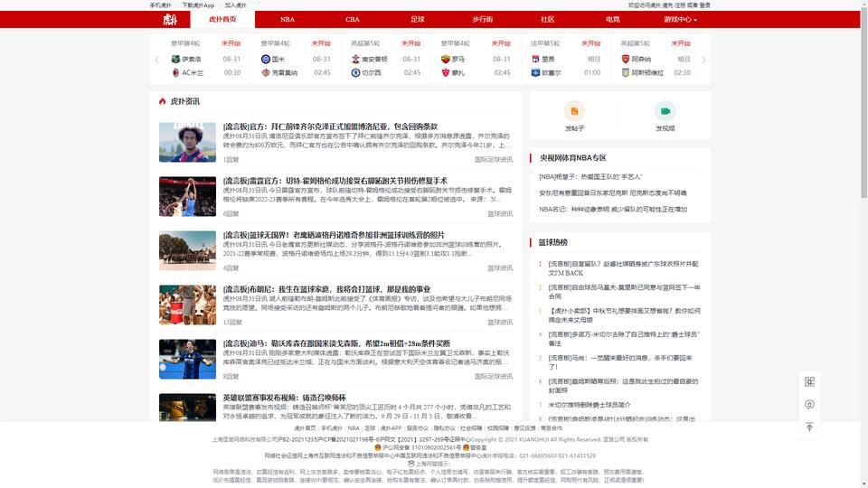Screen dimensions: 868x488
Task: Click the 罗马 team crest
Action: [x=446, y=59]
